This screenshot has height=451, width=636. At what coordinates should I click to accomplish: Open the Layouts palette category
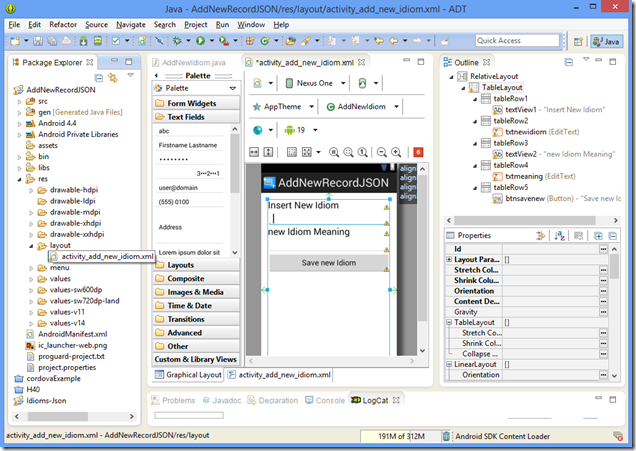[196, 265]
